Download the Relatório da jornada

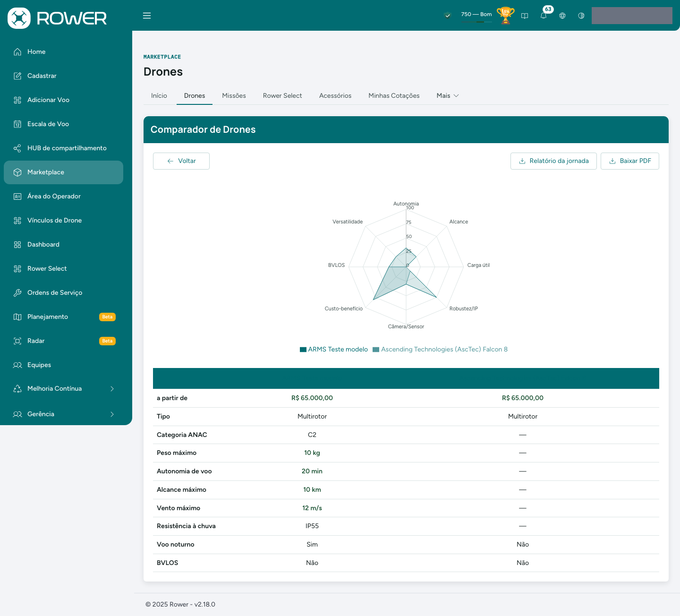(553, 161)
